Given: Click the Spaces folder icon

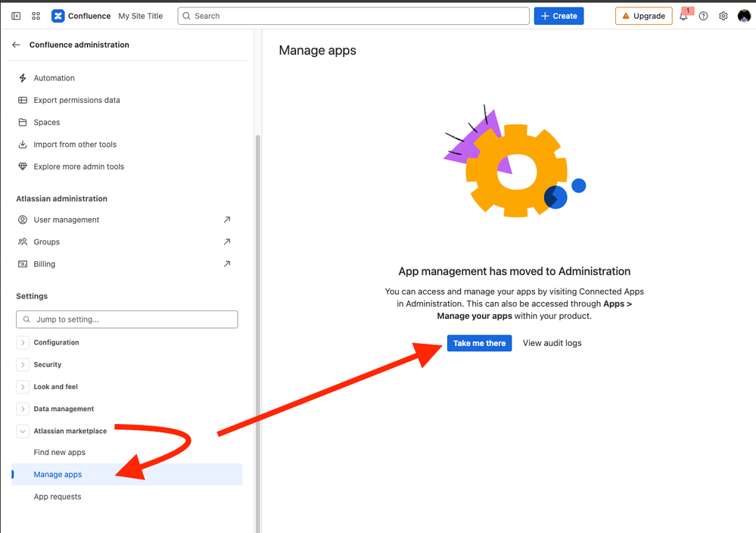Looking at the screenshot, I should tap(22, 123).
